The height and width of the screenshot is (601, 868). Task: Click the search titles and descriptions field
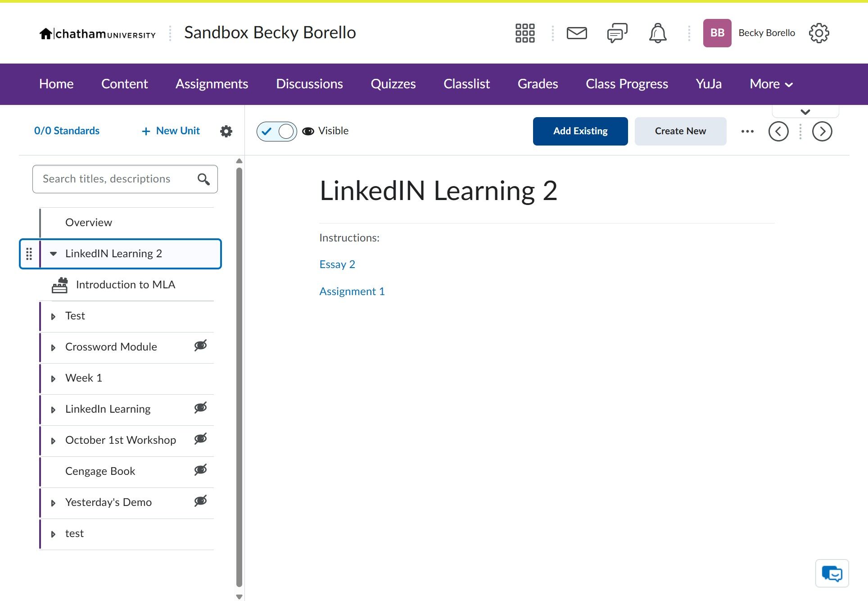(117, 179)
